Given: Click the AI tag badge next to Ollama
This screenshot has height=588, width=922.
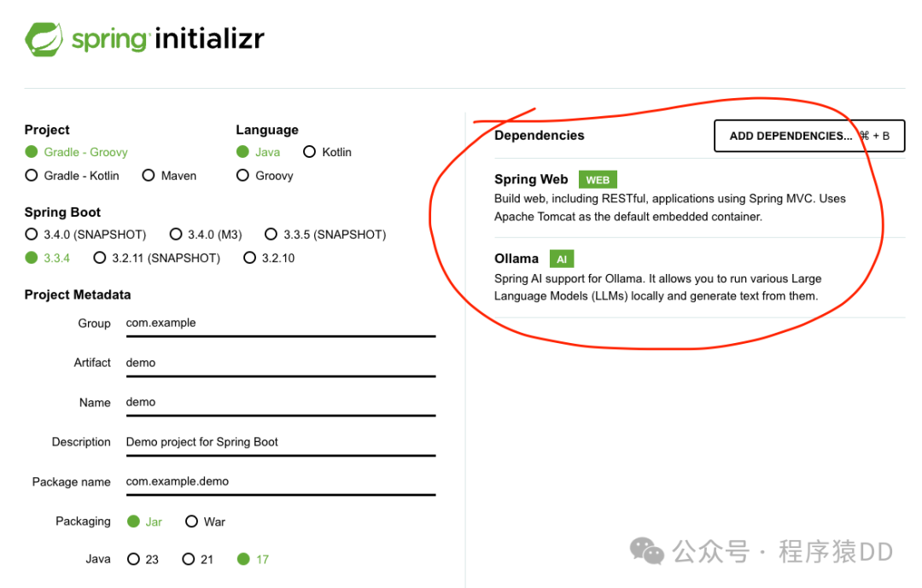Looking at the screenshot, I should (562, 259).
